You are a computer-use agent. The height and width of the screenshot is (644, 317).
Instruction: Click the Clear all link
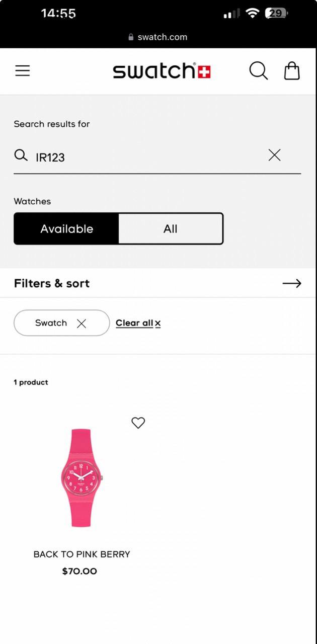tap(134, 323)
